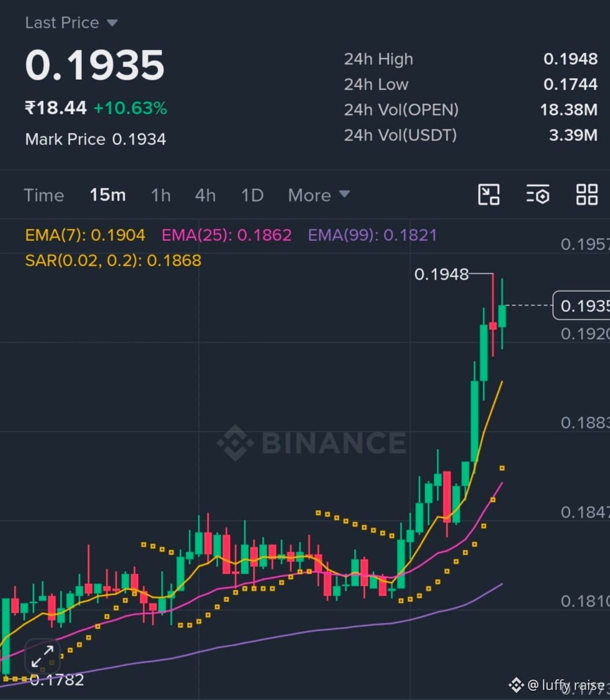Open the chart picture-in-picture icon
The width and height of the screenshot is (610, 700).
click(x=489, y=195)
